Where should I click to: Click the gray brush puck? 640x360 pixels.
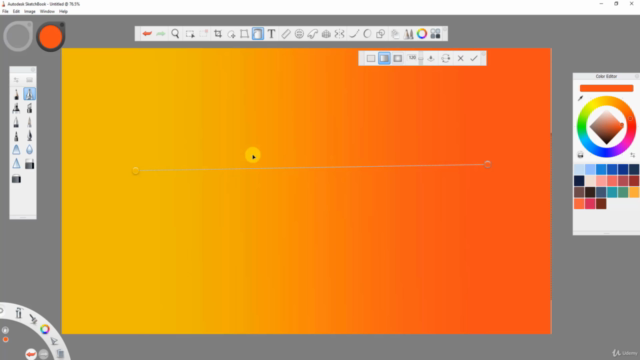pyautogui.click(x=18, y=37)
